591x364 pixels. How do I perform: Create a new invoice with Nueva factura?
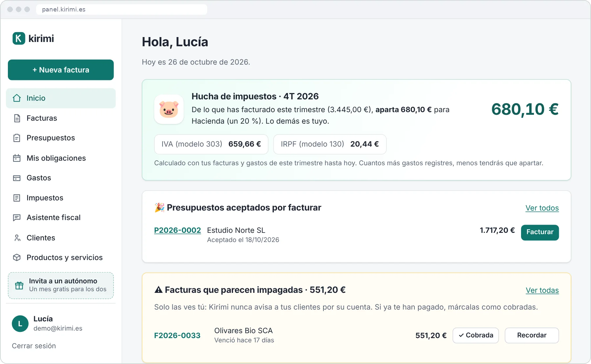[61, 70]
